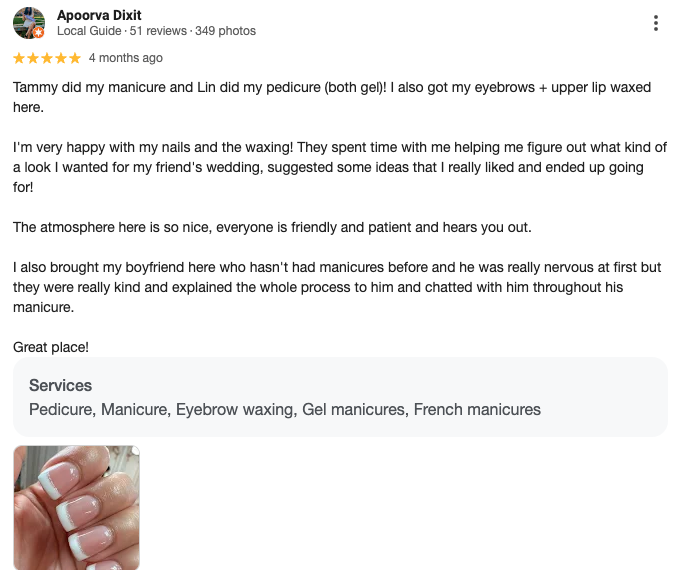This screenshot has height=588, width=678.
Task: Click the 51 reviews count
Action: pyautogui.click(x=158, y=31)
